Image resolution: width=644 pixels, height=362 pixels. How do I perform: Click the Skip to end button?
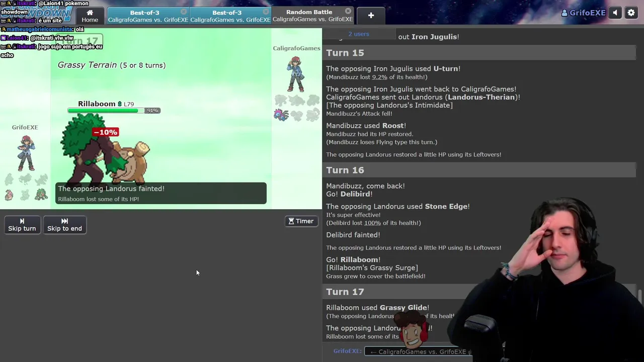(x=64, y=225)
